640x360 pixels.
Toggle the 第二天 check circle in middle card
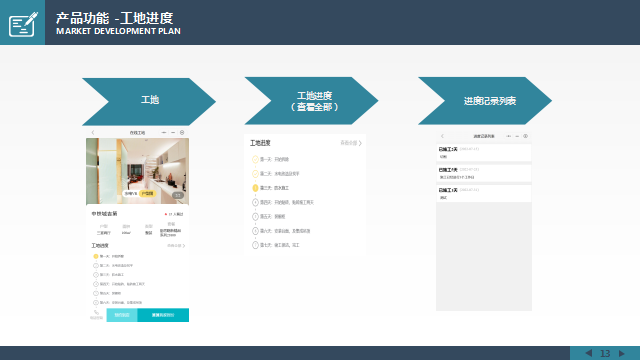pyautogui.click(x=255, y=173)
